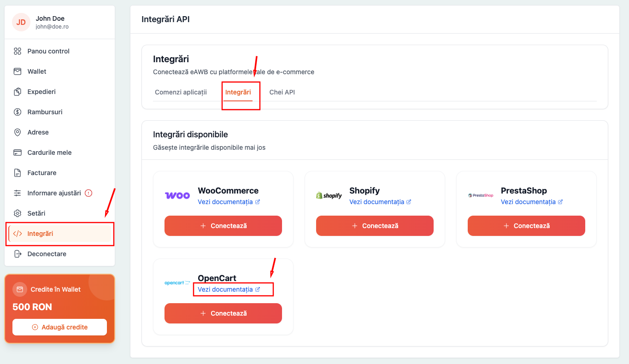Open WooCommerce Vezi documentația link

pos(229,202)
